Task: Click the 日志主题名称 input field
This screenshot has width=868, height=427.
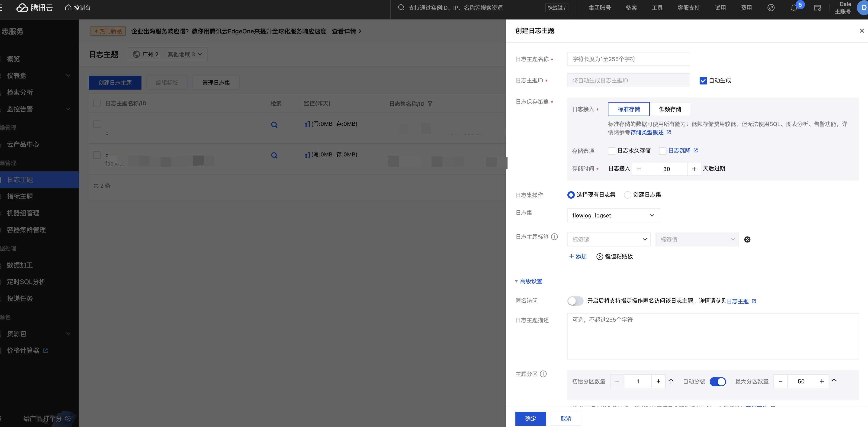Action: (x=628, y=59)
